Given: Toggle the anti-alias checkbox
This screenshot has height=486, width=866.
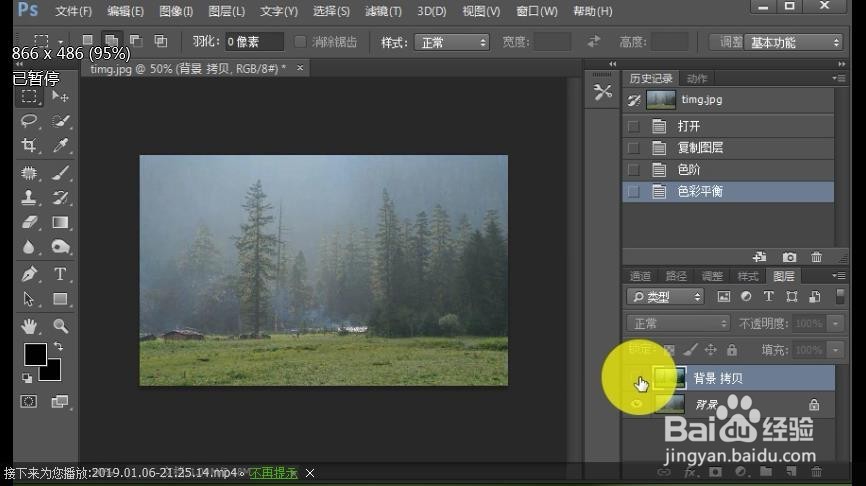Looking at the screenshot, I should click(300, 42).
